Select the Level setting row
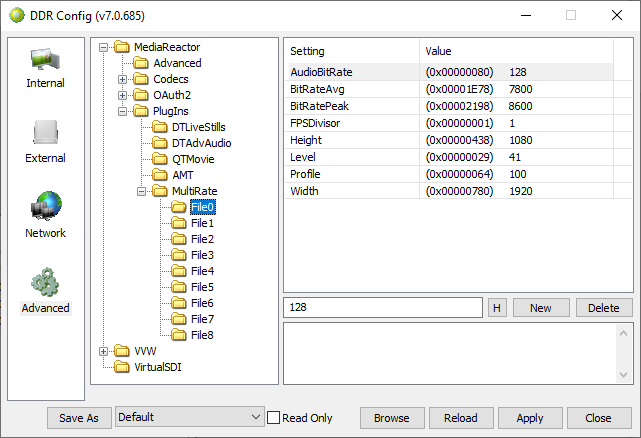 [x=451, y=157]
